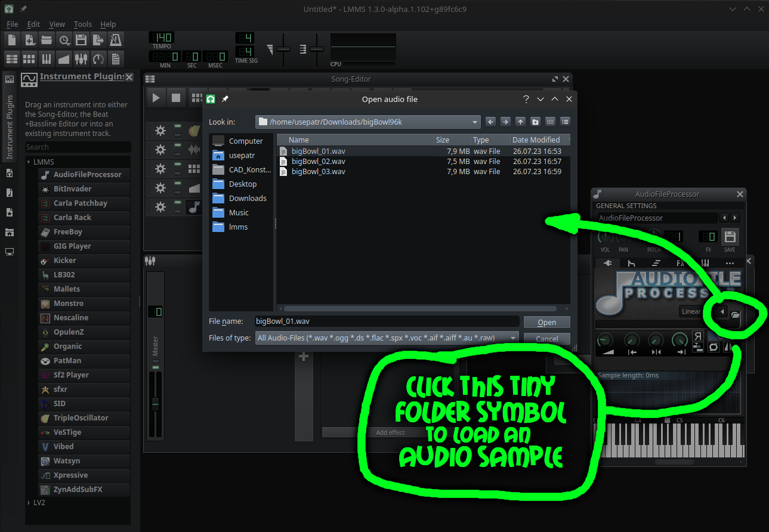
Task: Toggle stutter mode in AudioFileProcessor
Action: coord(698,347)
